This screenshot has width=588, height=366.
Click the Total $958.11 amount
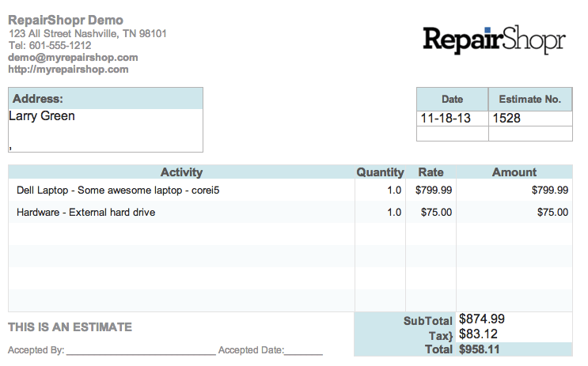(480, 349)
